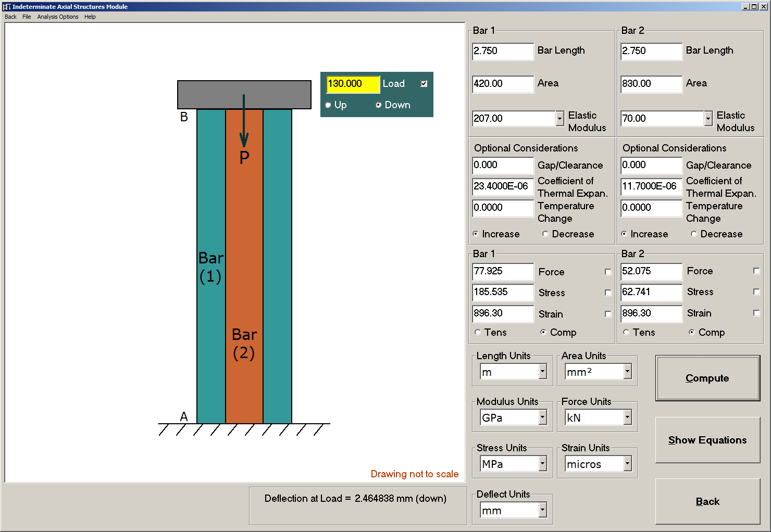The image size is (771, 532).
Task: Click the Compute button
Action: 707,378
